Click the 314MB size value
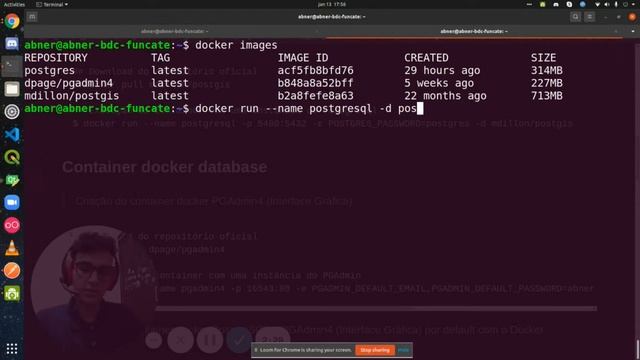The image size is (640, 360). click(x=547, y=70)
